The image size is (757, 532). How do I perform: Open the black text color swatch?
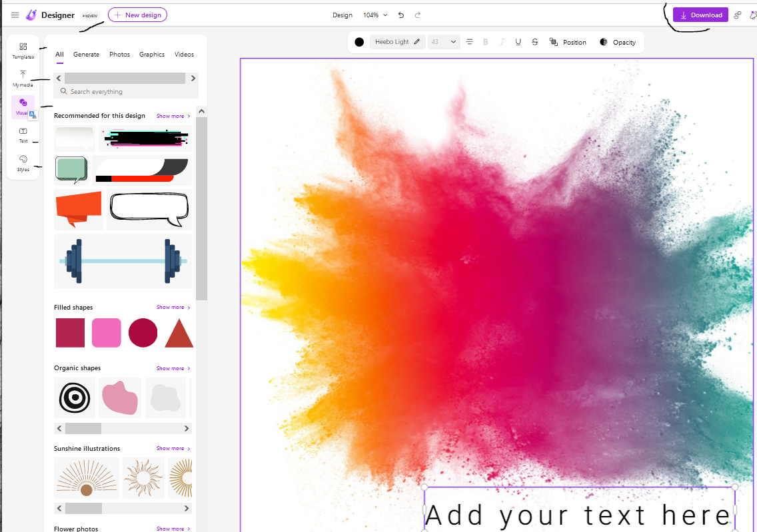(x=359, y=42)
